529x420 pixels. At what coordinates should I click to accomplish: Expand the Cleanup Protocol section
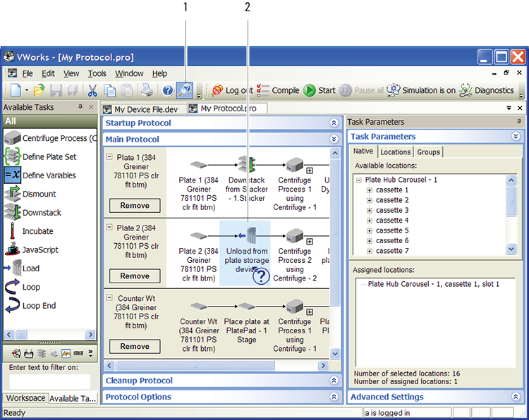(334, 381)
